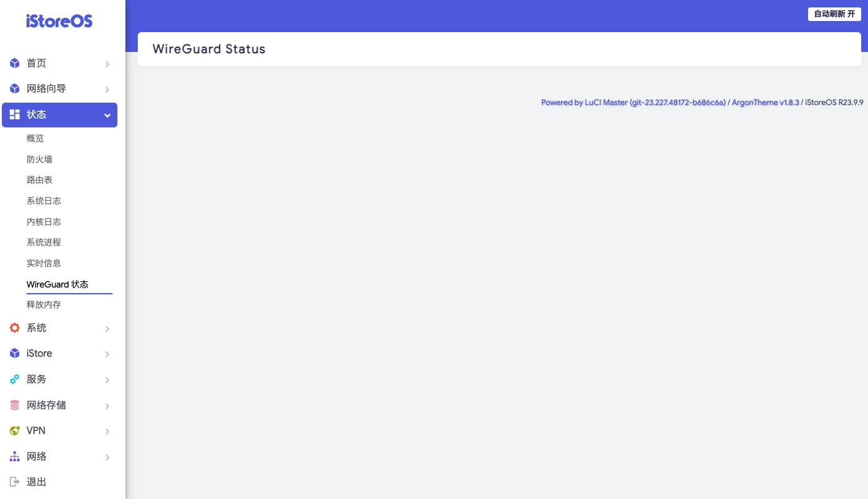Viewport: 868px width, 499px height.
Task: Collapse the 状态 menu chevron
Action: (x=107, y=116)
